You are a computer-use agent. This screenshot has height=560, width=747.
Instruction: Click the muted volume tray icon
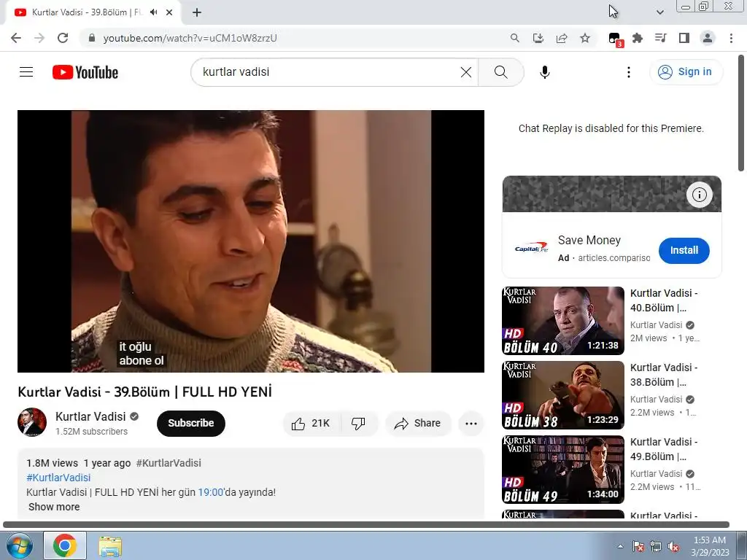[673, 546]
